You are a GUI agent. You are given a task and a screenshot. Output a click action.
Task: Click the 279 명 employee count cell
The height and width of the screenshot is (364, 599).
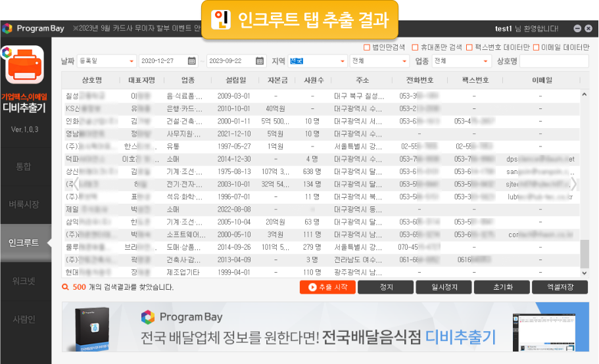[x=312, y=247]
